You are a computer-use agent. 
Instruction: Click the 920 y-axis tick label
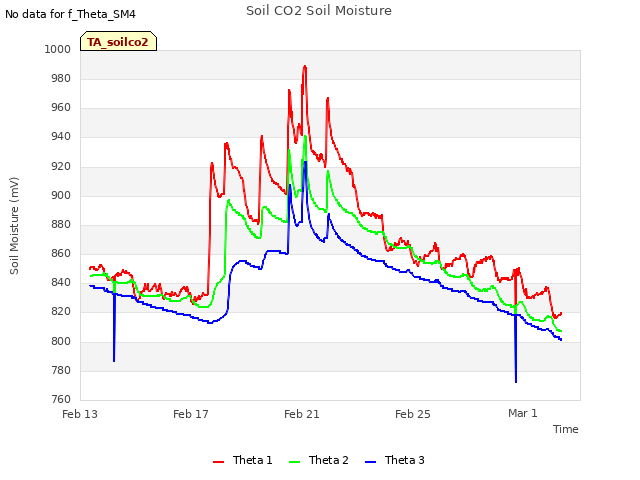pos(61,166)
